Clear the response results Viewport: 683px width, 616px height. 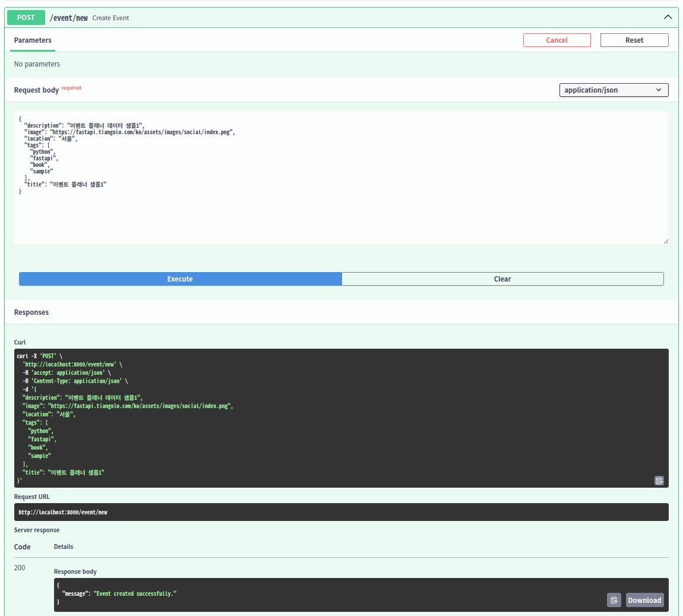(x=502, y=279)
